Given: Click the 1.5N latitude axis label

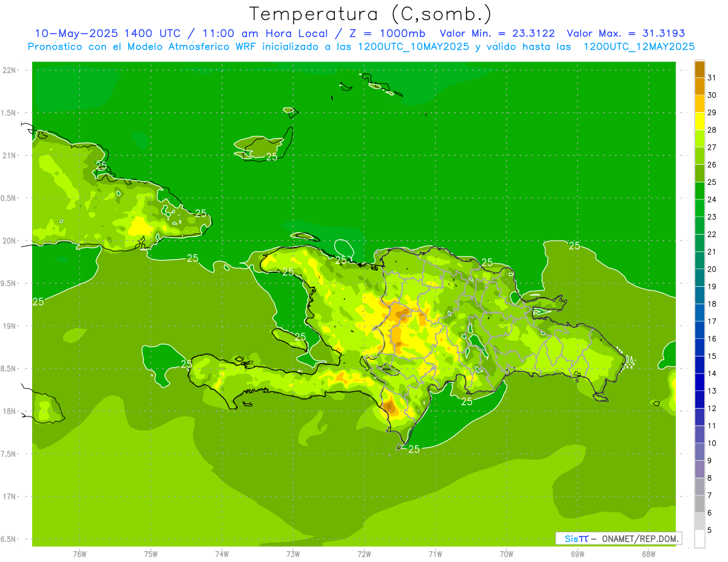Looking at the screenshot, I should [8, 113].
